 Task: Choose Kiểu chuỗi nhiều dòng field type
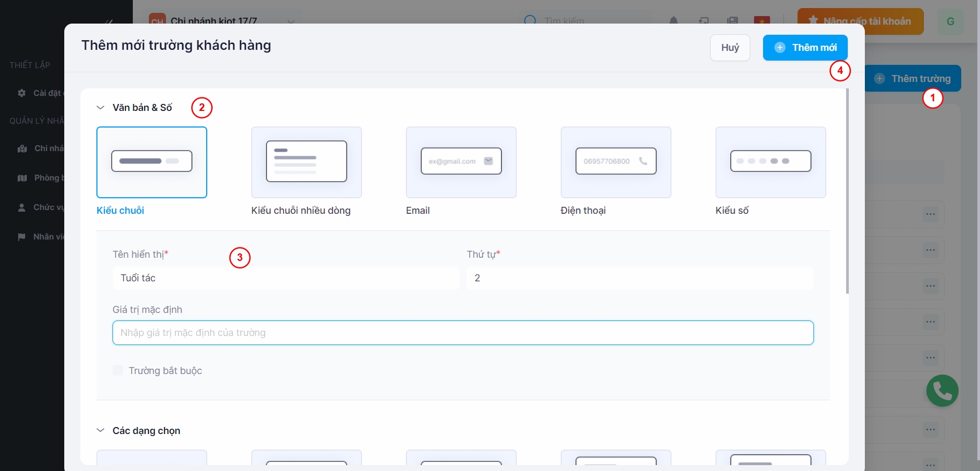[x=306, y=162]
